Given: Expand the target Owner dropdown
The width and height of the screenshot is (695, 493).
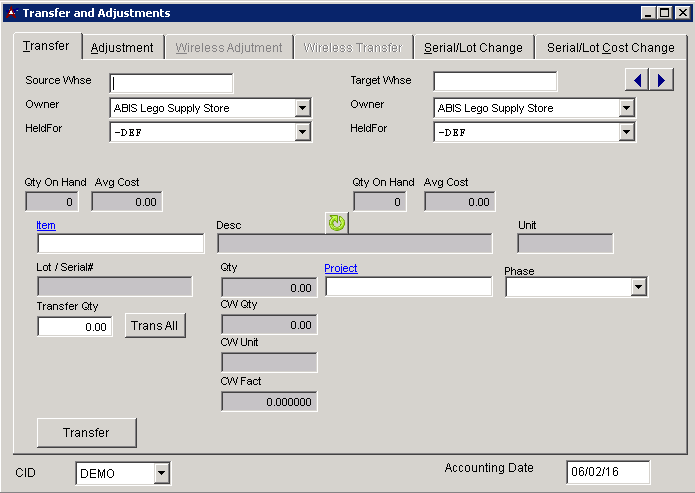Looking at the screenshot, I should coord(626,109).
